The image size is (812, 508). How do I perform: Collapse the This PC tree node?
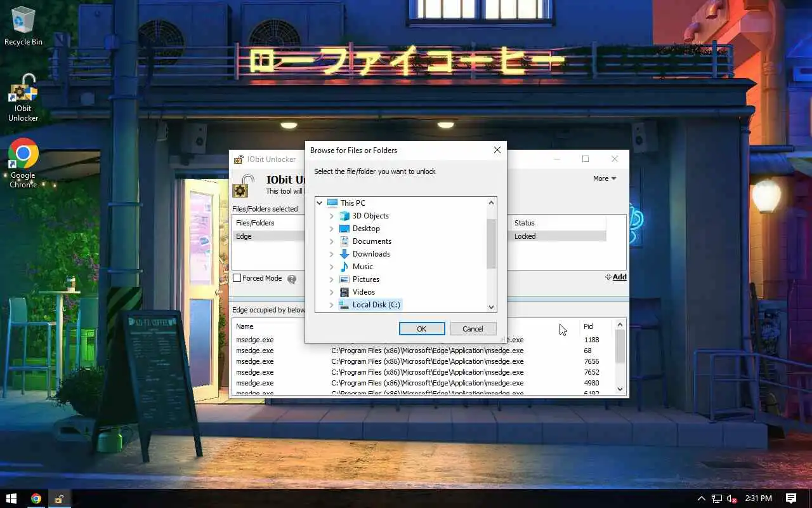pos(320,203)
